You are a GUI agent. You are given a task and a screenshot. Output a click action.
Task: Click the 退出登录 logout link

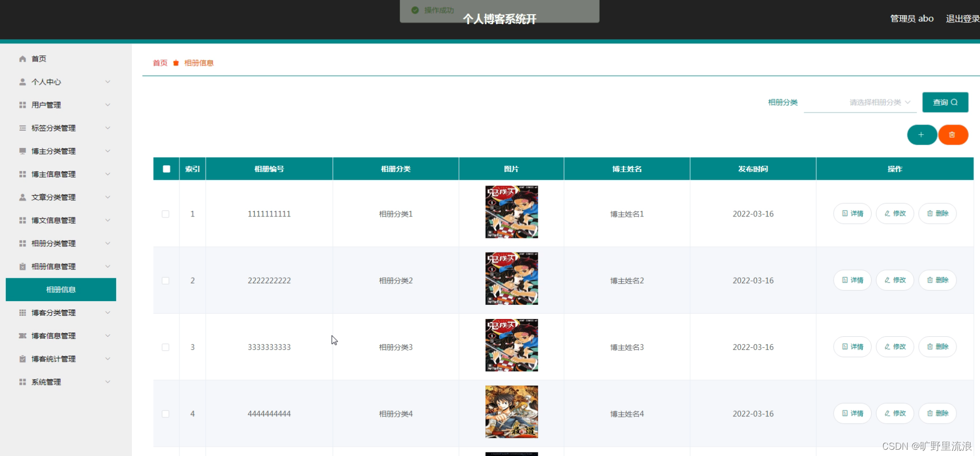click(x=962, y=19)
